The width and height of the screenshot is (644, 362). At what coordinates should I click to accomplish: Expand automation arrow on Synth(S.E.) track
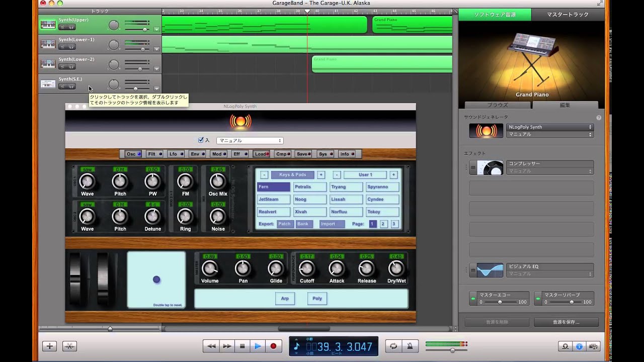pos(156,88)
